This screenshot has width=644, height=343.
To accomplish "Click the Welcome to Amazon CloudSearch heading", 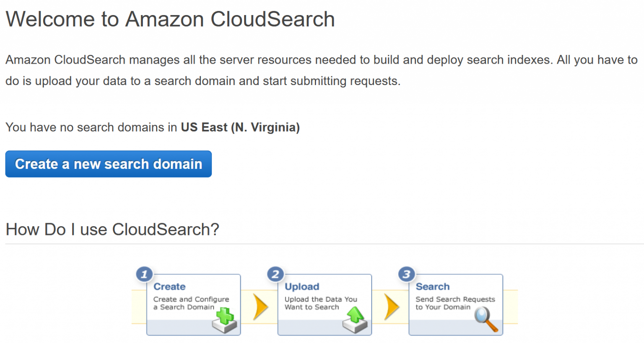I will 170,19.
